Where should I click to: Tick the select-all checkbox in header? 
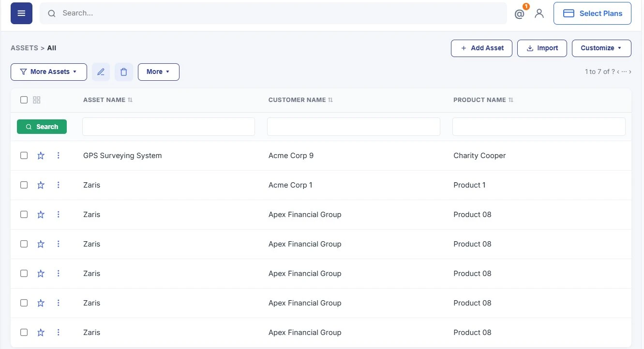click(x=24, y=100)
